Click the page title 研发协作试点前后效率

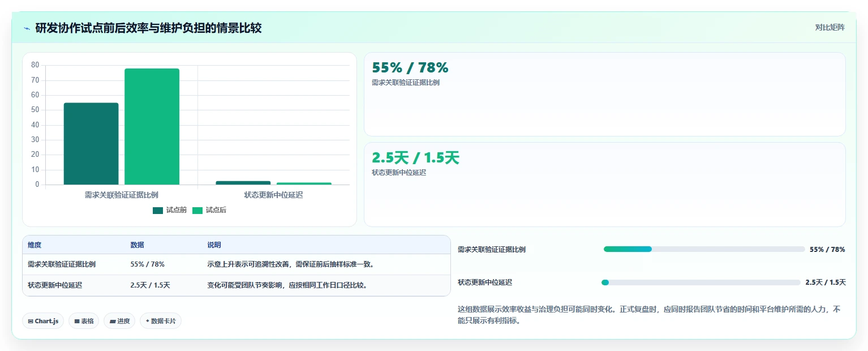click(x=149, y=28)
